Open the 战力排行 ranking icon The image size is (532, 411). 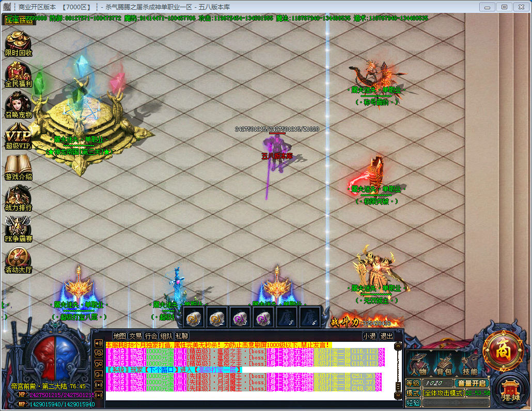click(18, 199)
